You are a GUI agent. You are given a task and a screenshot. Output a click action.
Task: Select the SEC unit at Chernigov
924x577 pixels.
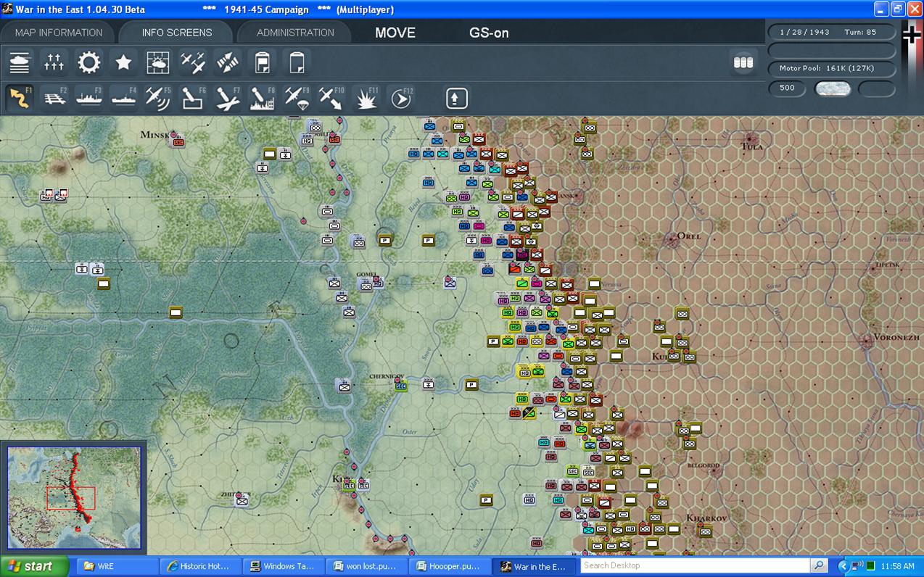tap(400, 386)
